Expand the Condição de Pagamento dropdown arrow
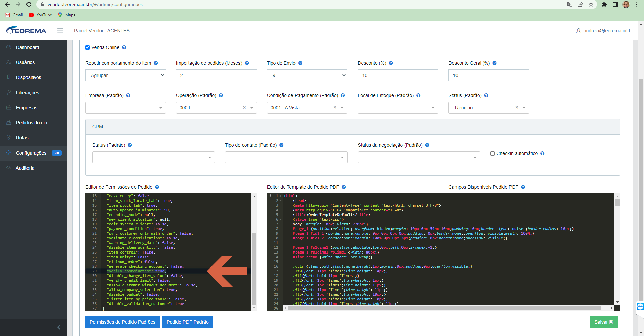 pyautogui.click(x=342, y=108)
